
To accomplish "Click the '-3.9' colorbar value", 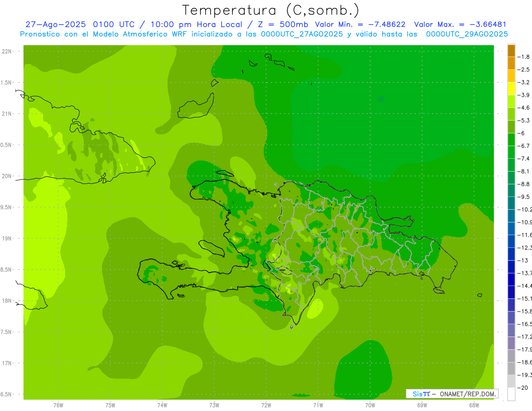I will [x=524, y=95].
